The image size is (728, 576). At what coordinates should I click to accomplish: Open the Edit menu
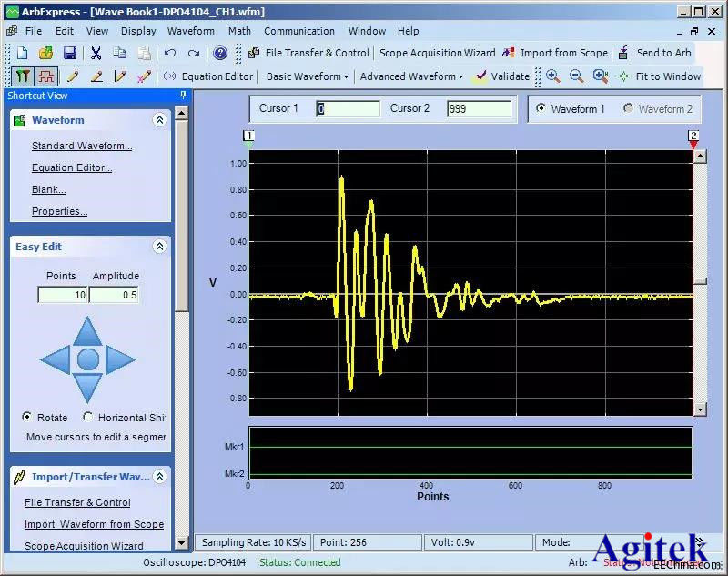tap(64, 31)
